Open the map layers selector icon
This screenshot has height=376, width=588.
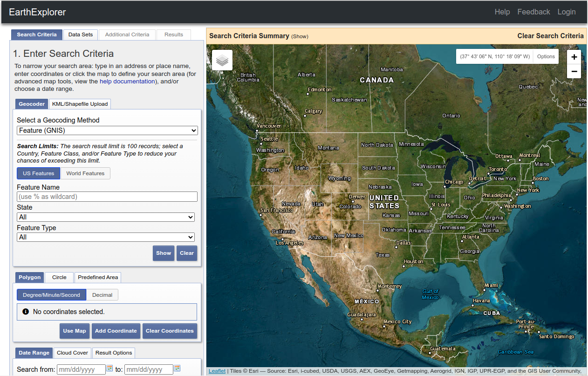coord(222,60)
